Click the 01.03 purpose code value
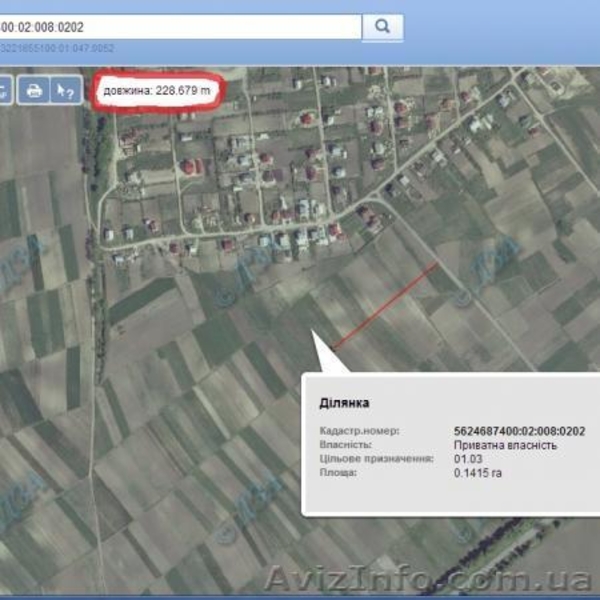Viewport: 600px width, 600px height. click(x=468, y=458)
